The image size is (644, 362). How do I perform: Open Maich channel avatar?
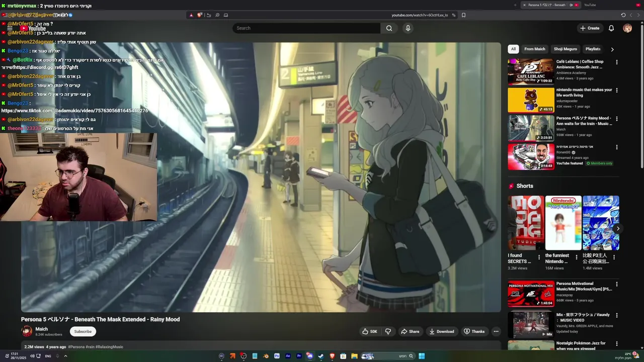(x=27, y=331)
